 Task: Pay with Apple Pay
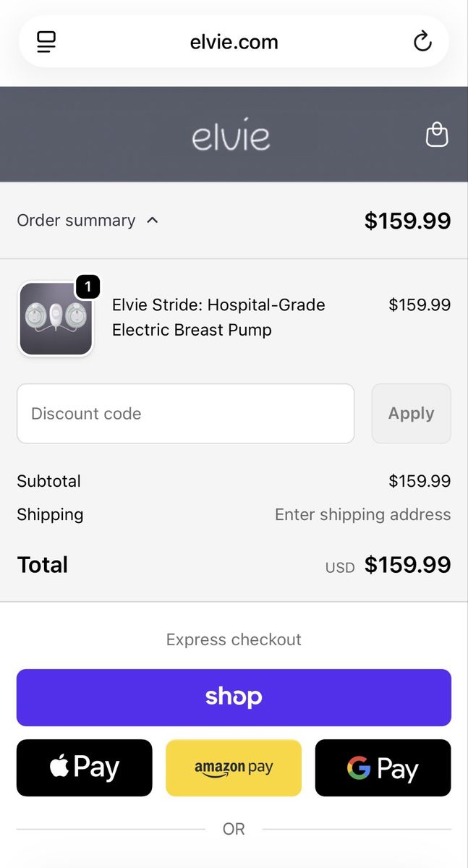click(x=85, y=767)
